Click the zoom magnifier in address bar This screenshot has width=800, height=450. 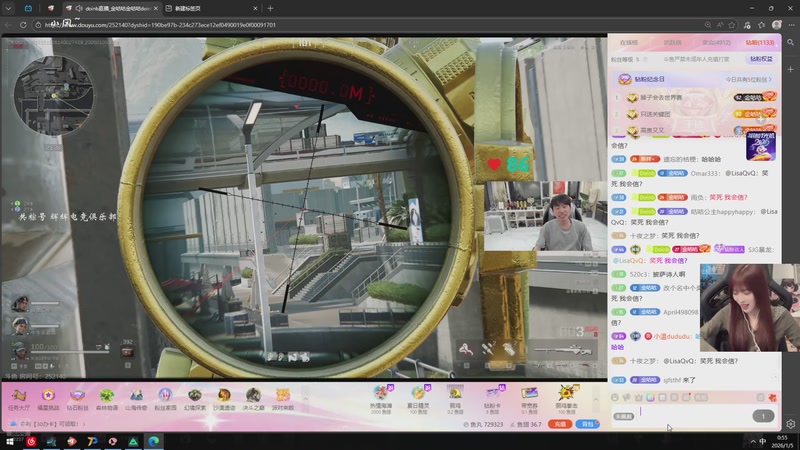pyautogui.click(x=708, y=24)
